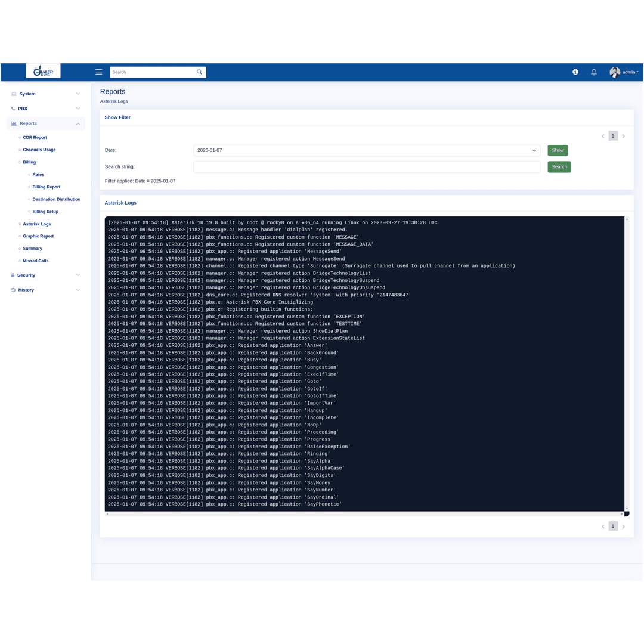Toggle the sidebar with the hamburger icon

point(98,72)
